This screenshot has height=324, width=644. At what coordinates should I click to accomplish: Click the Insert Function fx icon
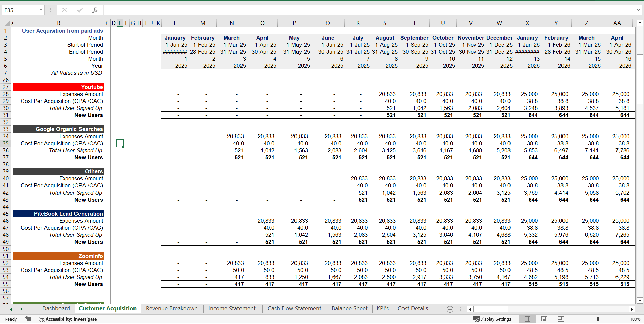[x=95, y=10]
